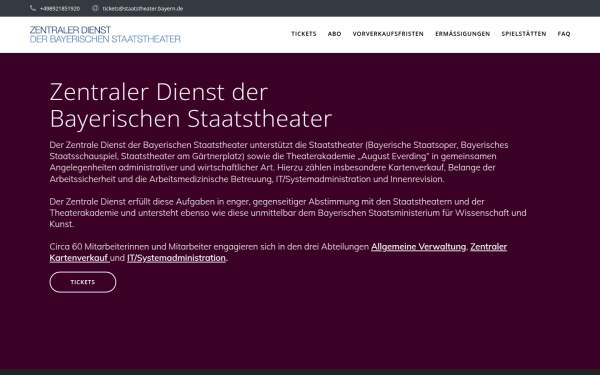The image size is (600, 375).
Task: Click the heading Zentraler Dienst der Bayerischen Staatstheater
Action: coord(191,105)
